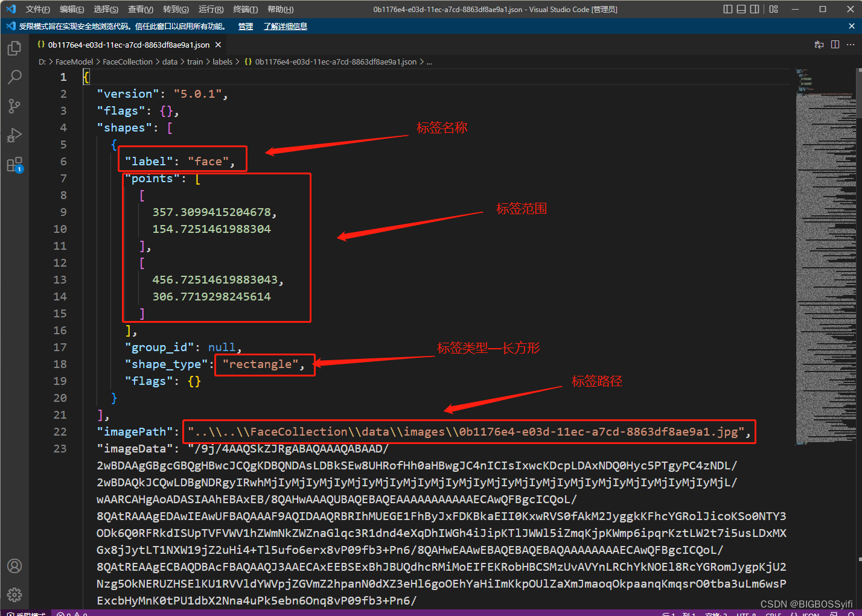
Task: Toggle the secondary side bar layout button
Action: [x=755, y=9]
